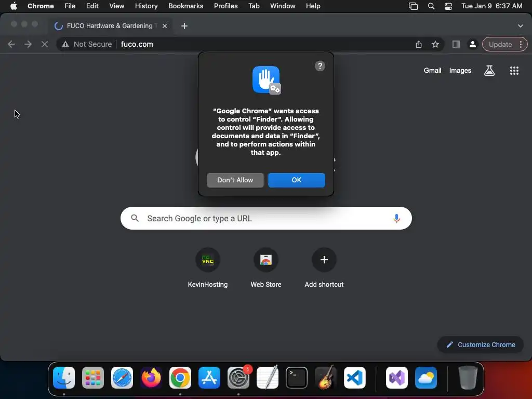
Task: Open the Images link
Action: pyautogui.click(x=460, y=71)
